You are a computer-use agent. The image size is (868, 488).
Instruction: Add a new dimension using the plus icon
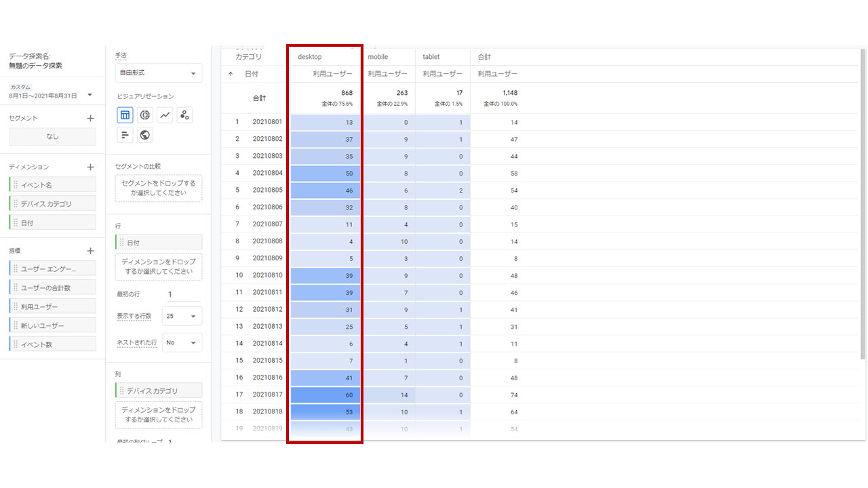[x=90, y=166]
